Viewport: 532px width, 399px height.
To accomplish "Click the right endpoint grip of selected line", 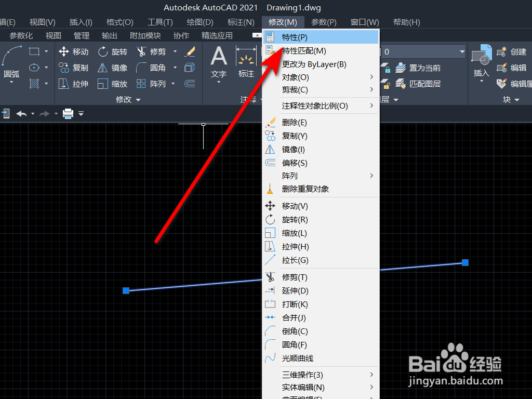I will 465,262.
